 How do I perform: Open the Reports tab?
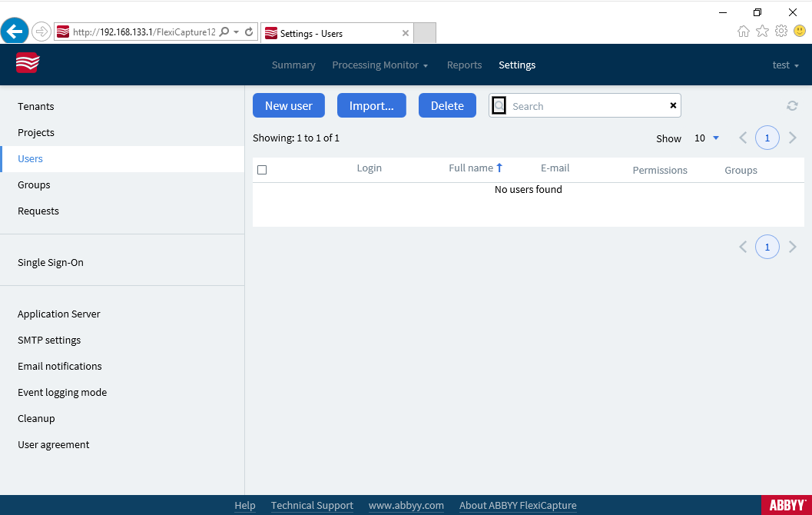click(x=464, y=65)
